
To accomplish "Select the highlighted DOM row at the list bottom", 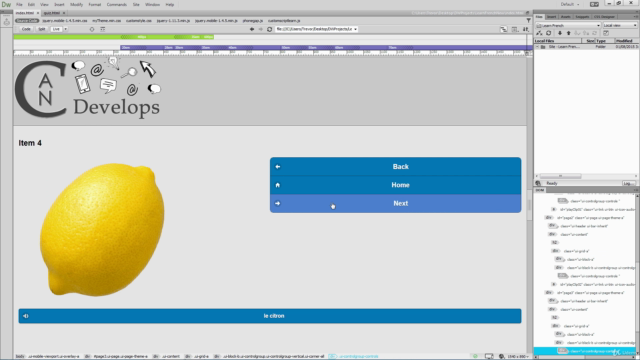I will (x=584, y=351).
